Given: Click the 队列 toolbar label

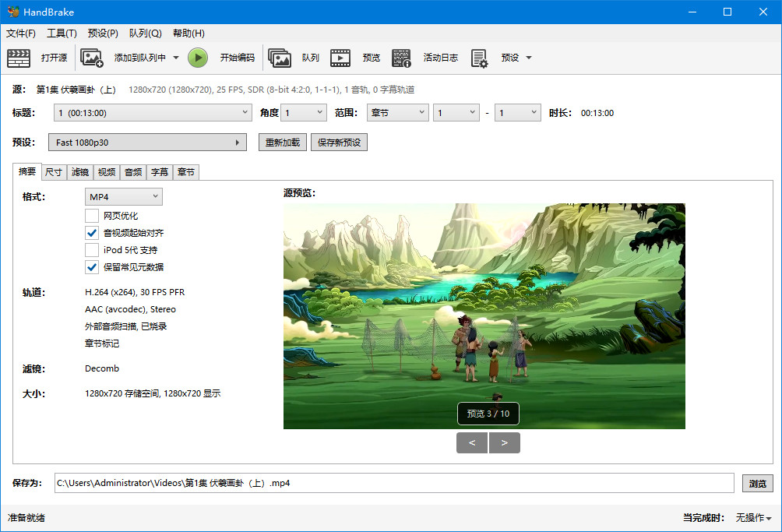Looking at the screenshot, I should [310, 58].
